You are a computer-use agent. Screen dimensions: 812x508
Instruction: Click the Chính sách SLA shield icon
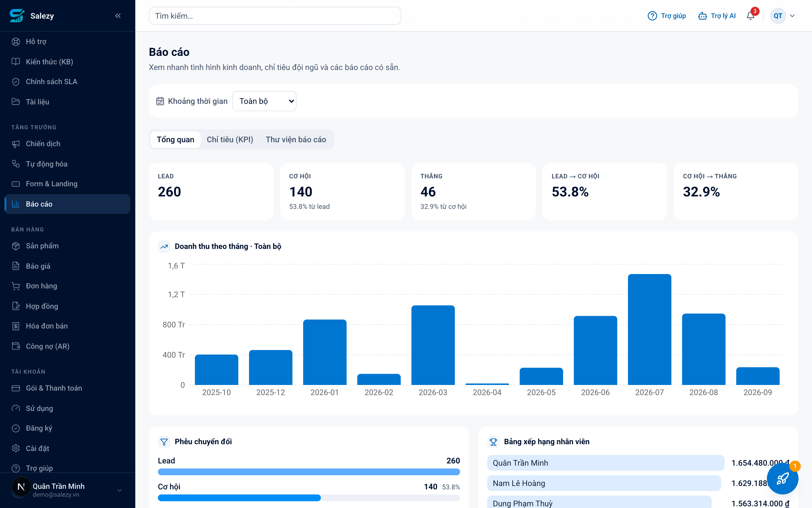point(16,82)
